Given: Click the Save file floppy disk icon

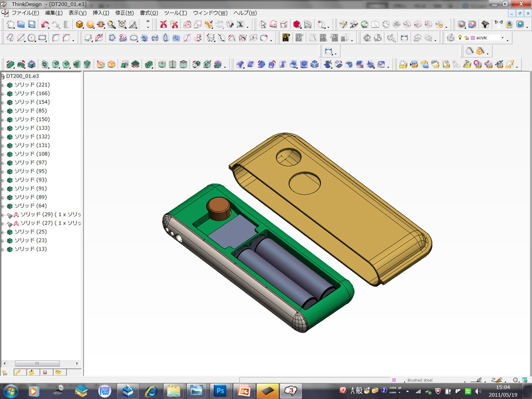Looking at the screenshot, I should coord(32,24).
